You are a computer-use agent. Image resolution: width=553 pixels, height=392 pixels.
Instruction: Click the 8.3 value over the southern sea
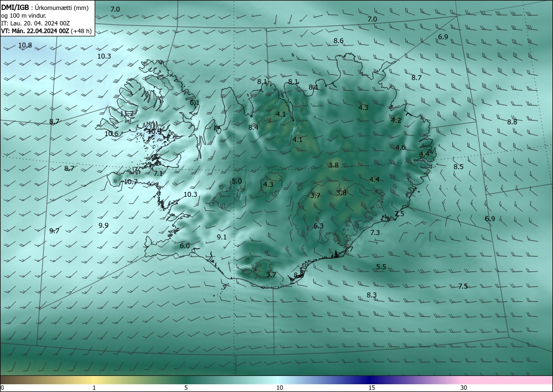pos(372,295)
